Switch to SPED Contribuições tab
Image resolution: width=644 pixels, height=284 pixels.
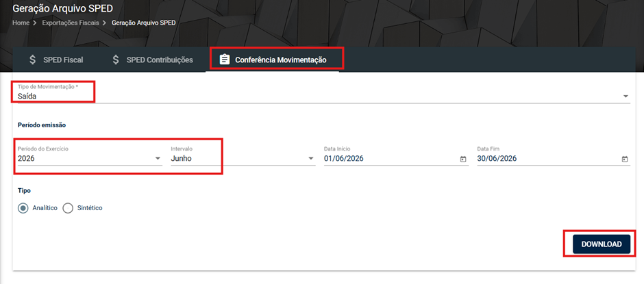coord(152,60)
